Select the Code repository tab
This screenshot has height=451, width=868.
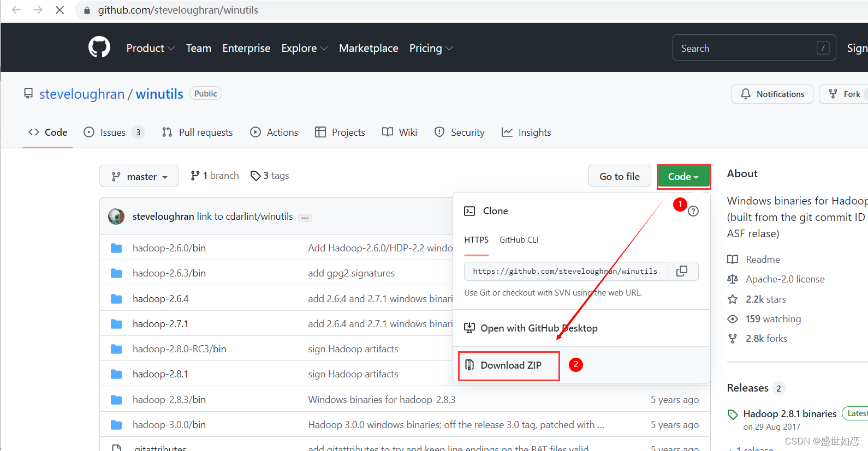pyautogui.click(x=48, y=133)
